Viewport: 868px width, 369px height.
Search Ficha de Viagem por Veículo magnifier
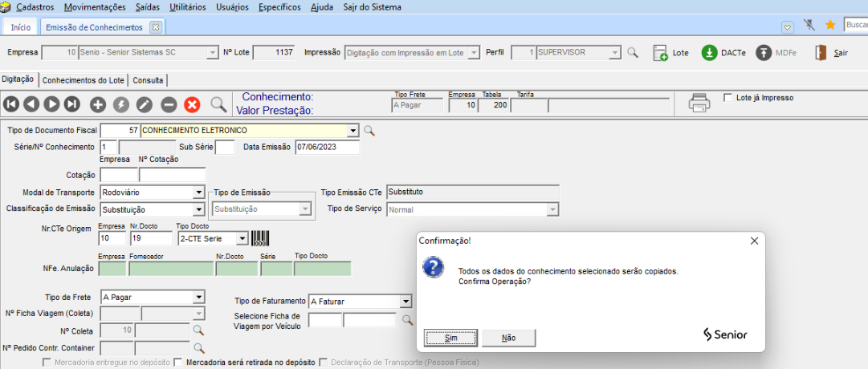[x=407, y=320]
